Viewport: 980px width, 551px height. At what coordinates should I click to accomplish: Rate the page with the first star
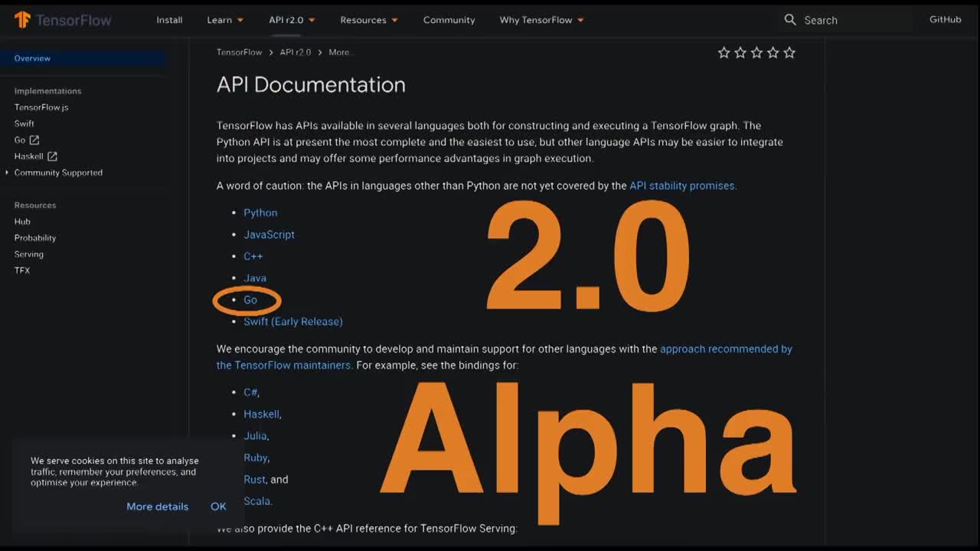click(724, 53)
